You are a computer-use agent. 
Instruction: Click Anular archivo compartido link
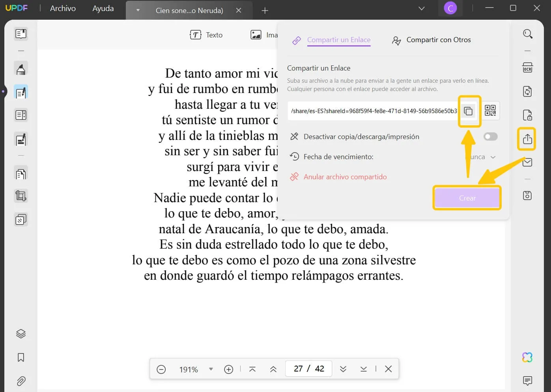coord(345,177)
